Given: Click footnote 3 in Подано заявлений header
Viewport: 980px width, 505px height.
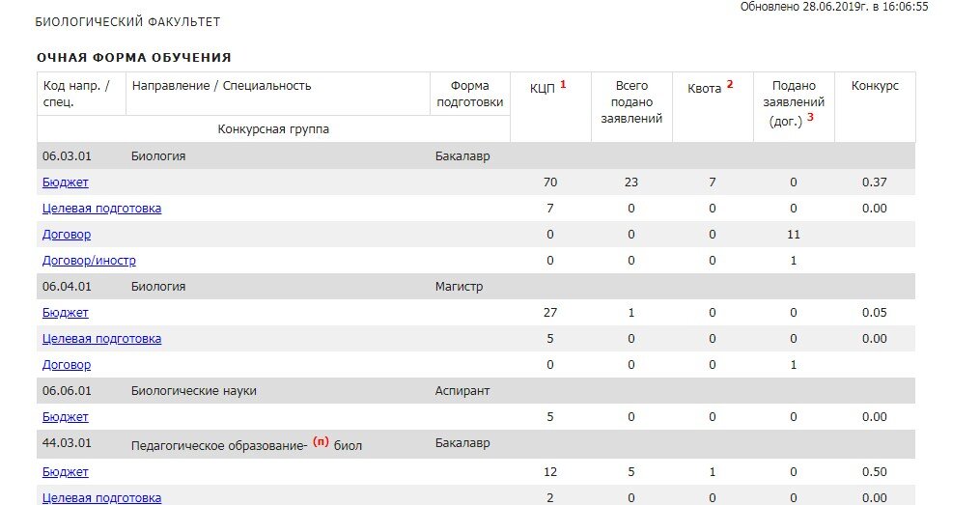Looking at the screenshot, I should coord(810,117).
